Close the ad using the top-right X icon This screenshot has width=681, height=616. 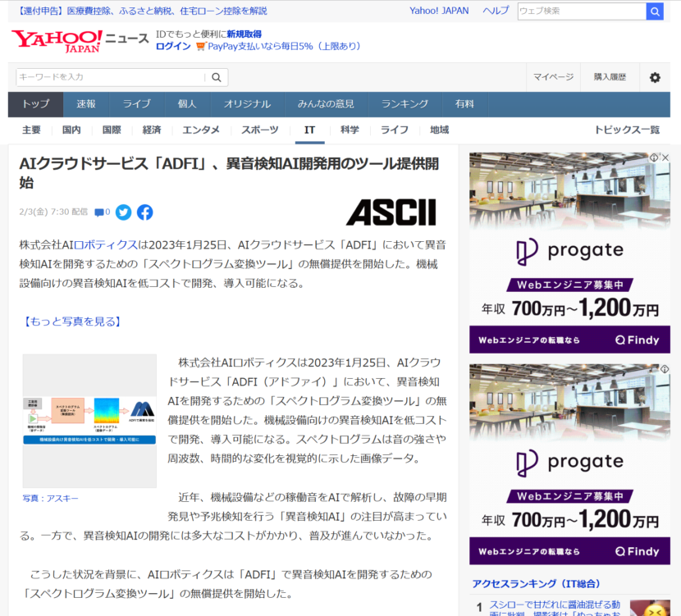(665, 157)
